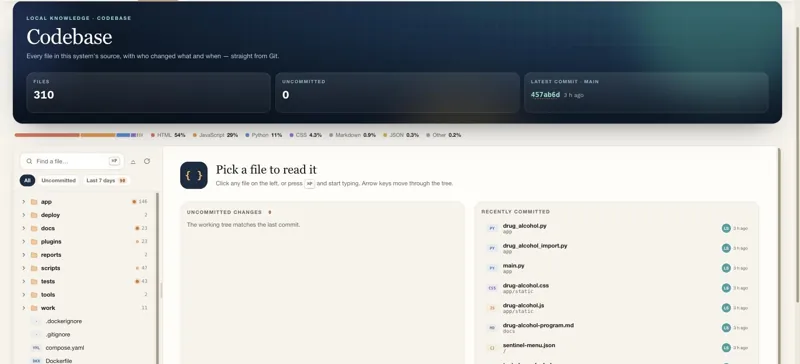800x364 pixels.
Task: Click the magnifier icon in the file search
Action: point(29,161)
